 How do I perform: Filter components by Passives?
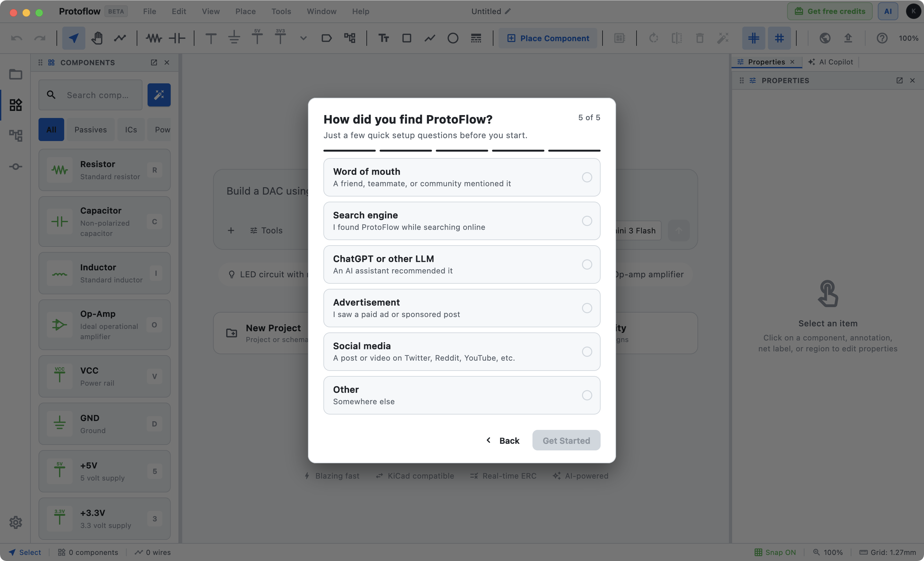point(91,129)
